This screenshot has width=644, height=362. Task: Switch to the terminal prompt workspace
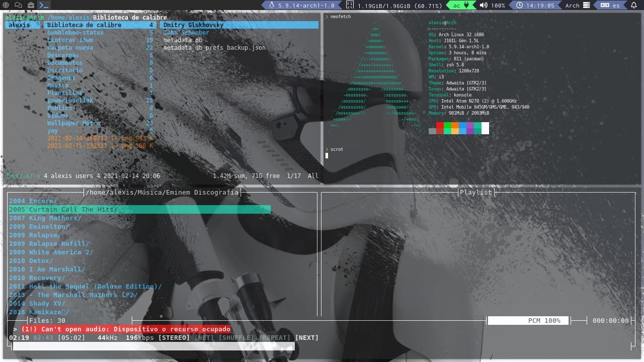tap(44, 5)
